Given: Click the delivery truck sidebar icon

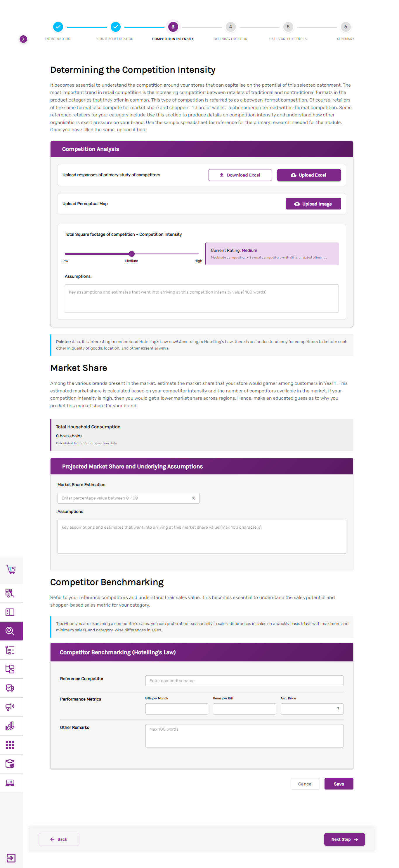Looking at the screenshot, I should coord(10,688).
